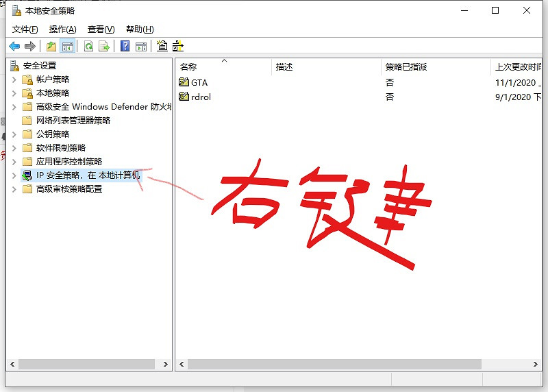Click the Refresh toolbar icon

(88, 47)
